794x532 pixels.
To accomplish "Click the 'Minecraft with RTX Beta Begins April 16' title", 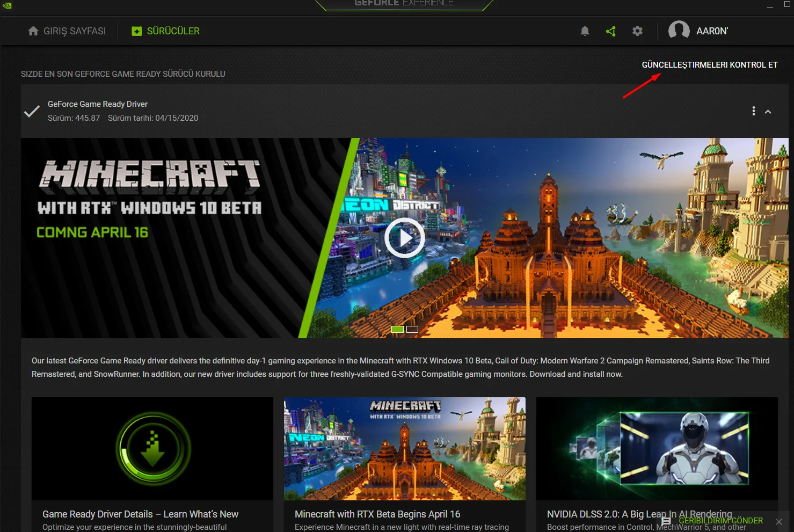I will tap(377, 514).
